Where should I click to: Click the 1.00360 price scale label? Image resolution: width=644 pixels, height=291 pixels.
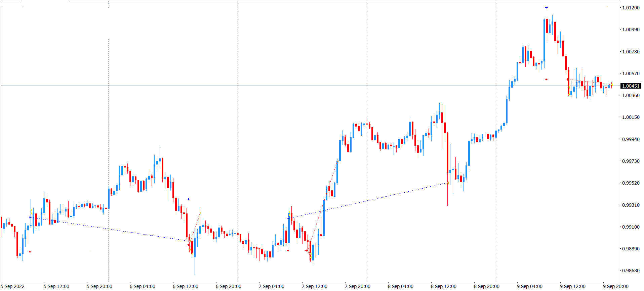[x=631, y=95]
